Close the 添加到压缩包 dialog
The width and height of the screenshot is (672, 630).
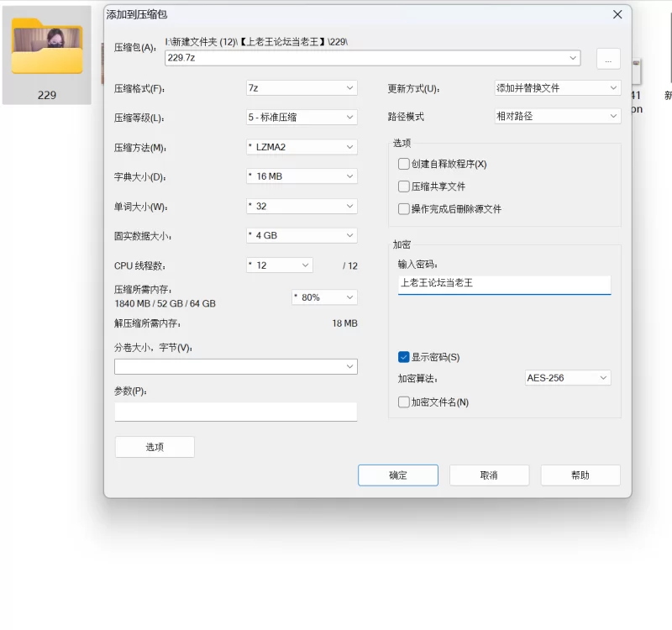point(617,14)
